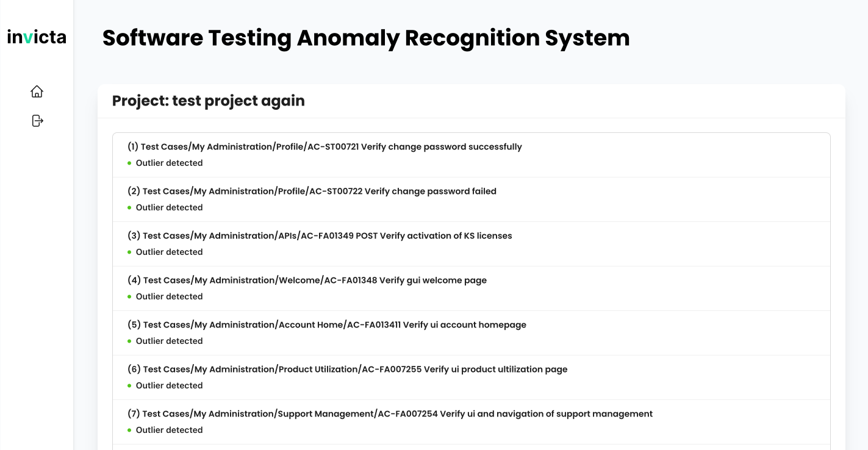This screenshot has width=868, height=450.
Task: Click the logout icon in sidebar
Action: pos(37,121)
